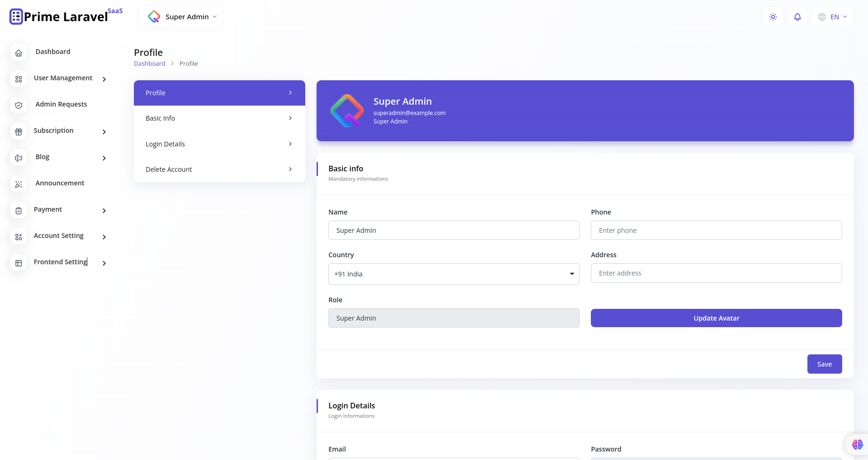Click the Save button
868x460 pixels.
pyautogui.click(x=824, y=364)
